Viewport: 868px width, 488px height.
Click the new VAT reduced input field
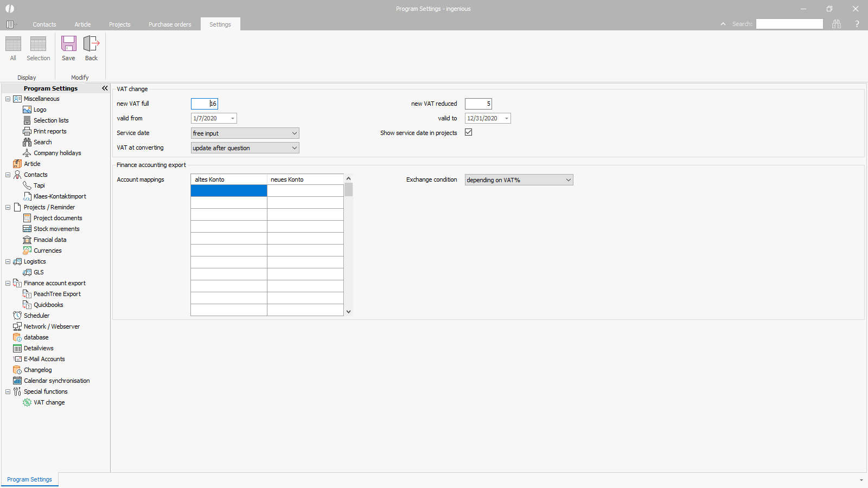pos(478,104)
